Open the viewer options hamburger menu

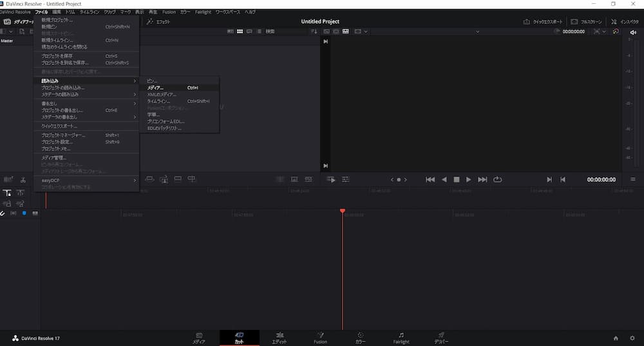point(633,179)
